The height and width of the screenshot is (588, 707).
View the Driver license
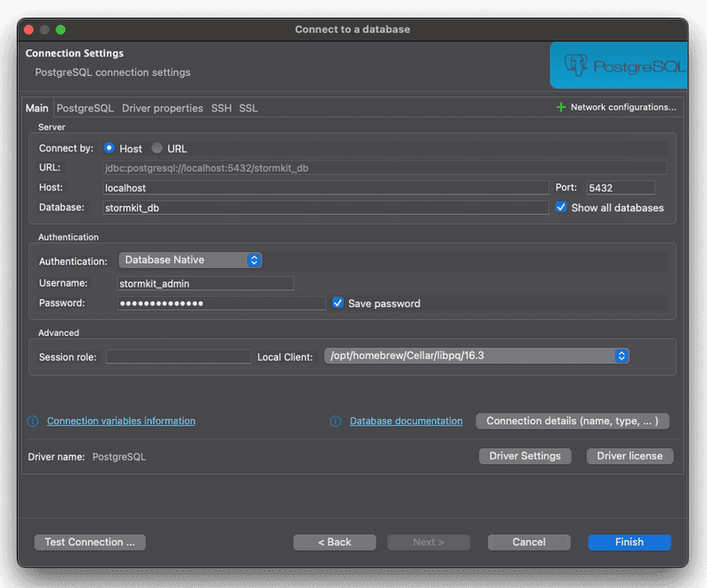(630, 456)
